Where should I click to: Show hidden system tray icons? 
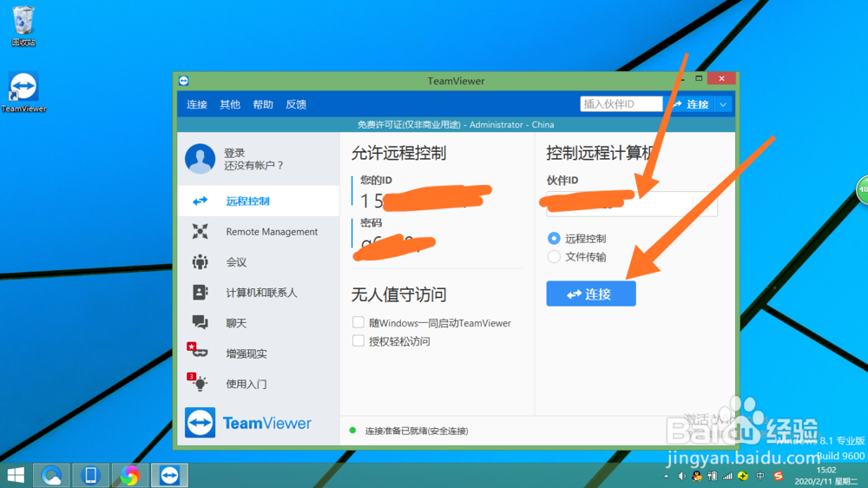[x=666, y=476]
